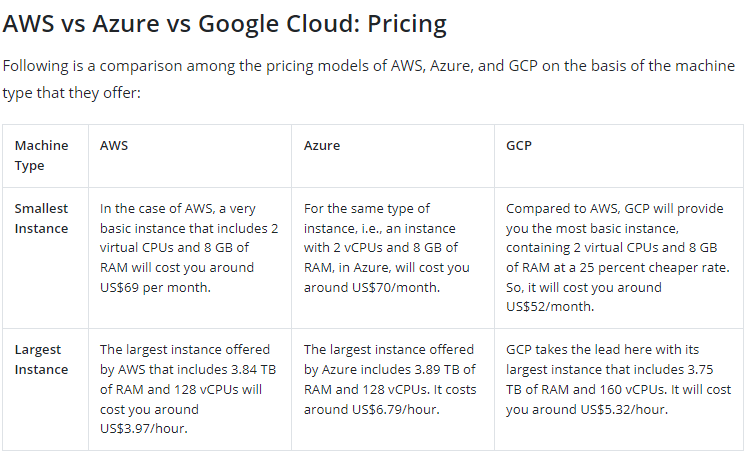Select the "Machine Type" column header
This screenshot has width=753, height=465.
pyautogui.click(x=42, y=155)
